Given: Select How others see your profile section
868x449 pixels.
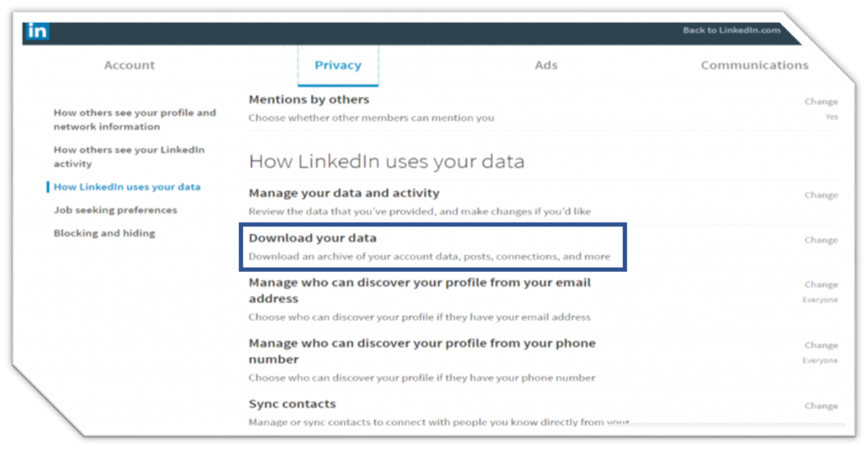Looking at the screenshot, I should [135, 119].
